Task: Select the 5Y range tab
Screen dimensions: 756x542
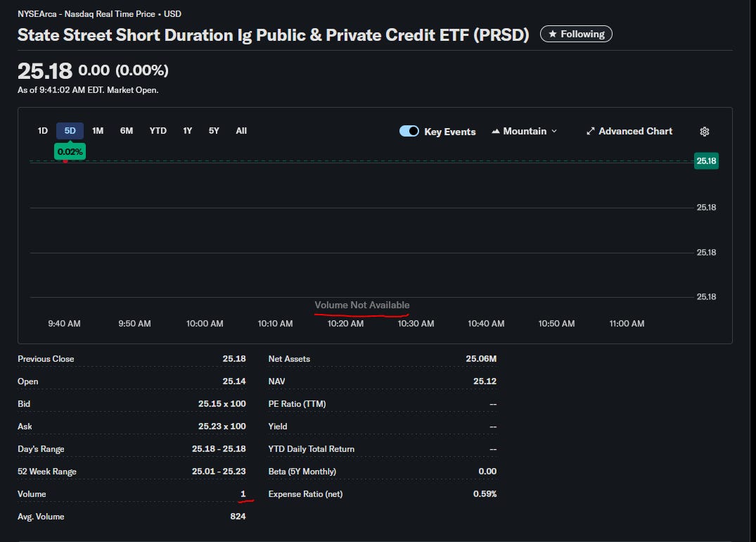Action: (214, 131)
